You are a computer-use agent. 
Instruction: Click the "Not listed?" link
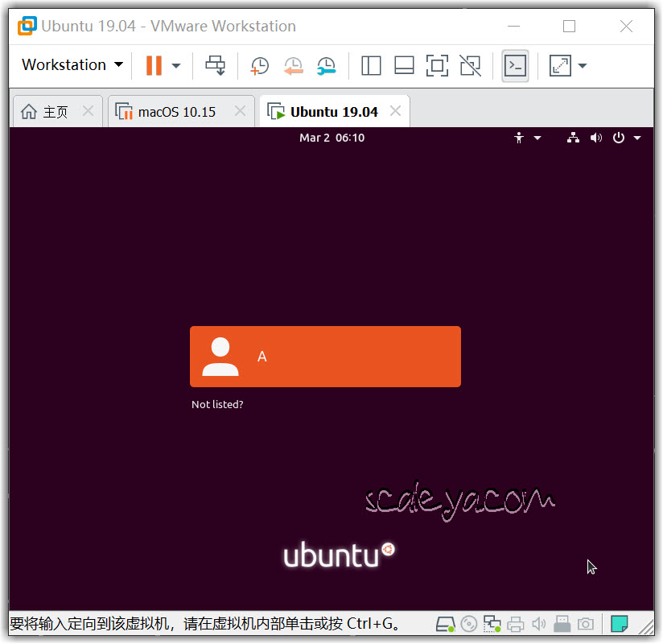click(x=217, y=404)
